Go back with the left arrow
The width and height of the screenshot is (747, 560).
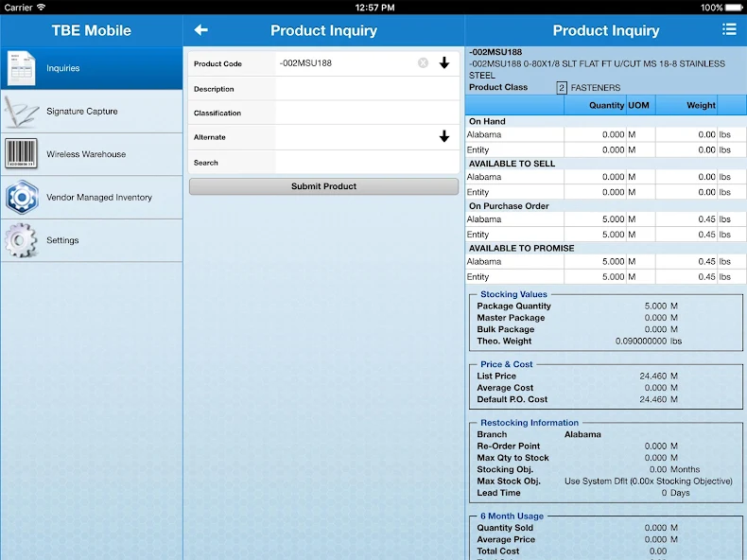[x=201, y=30]
